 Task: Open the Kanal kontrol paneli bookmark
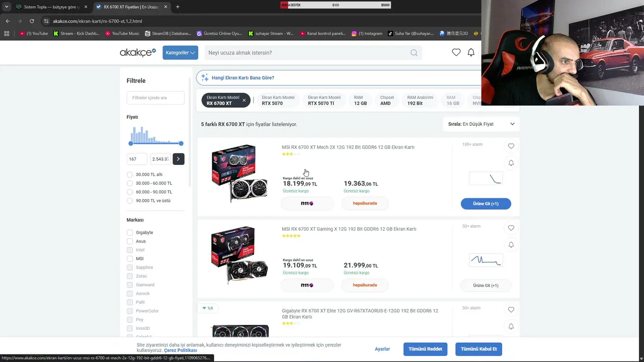[x=323, y=34]
